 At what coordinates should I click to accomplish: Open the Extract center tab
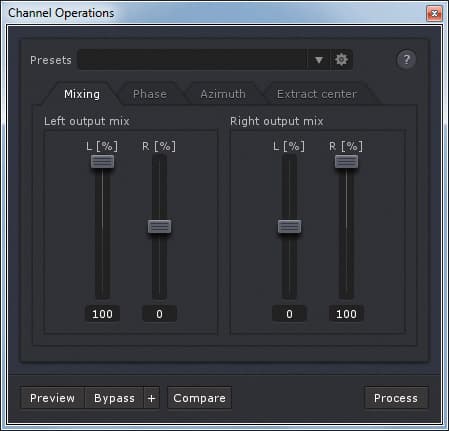pos(317,94)
